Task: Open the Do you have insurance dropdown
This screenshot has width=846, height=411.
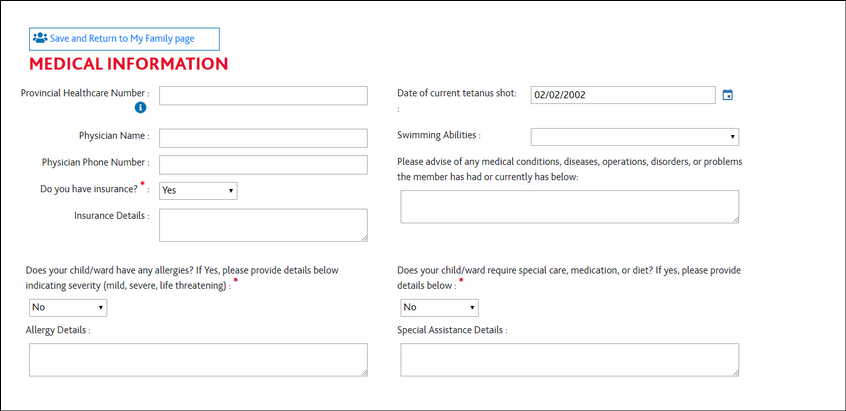Action: (198, 190)
